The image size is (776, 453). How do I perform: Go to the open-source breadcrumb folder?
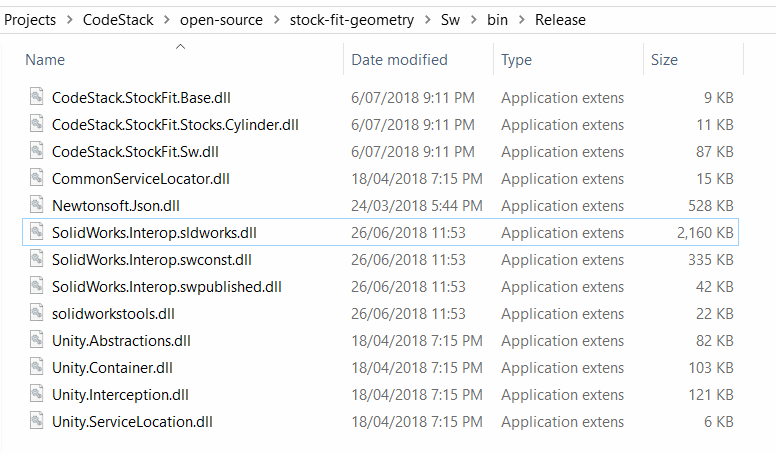221,20
